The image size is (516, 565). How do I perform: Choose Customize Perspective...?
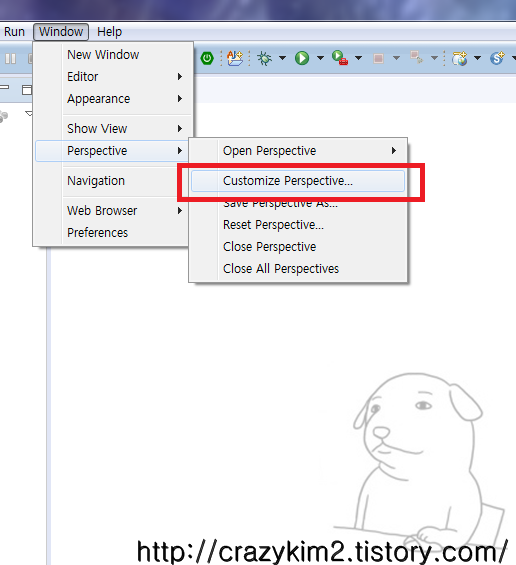298,181
